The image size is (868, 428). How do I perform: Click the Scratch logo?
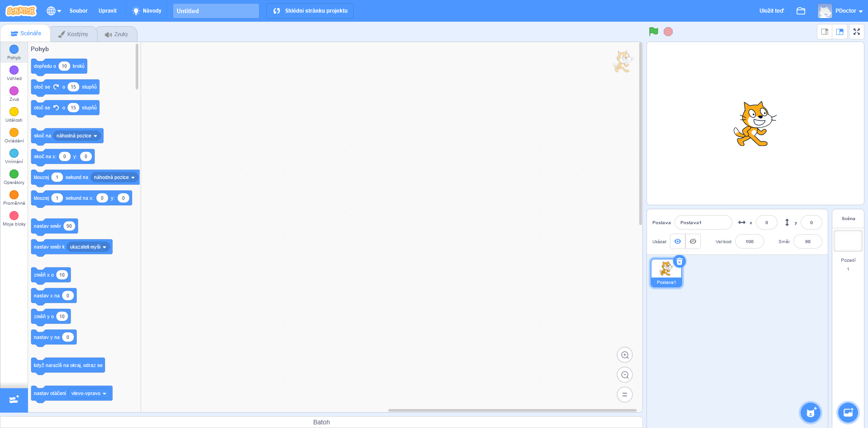click(x=21, y=11)
